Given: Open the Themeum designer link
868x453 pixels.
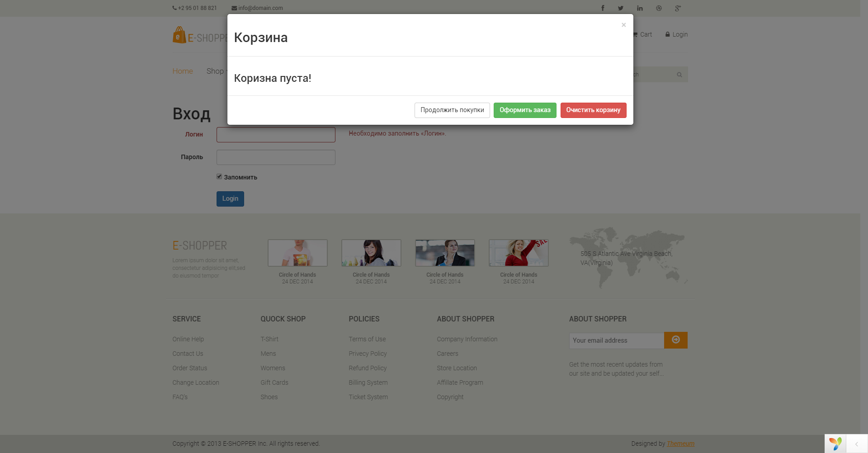Looking at the screenshot, I should (680, 444).
